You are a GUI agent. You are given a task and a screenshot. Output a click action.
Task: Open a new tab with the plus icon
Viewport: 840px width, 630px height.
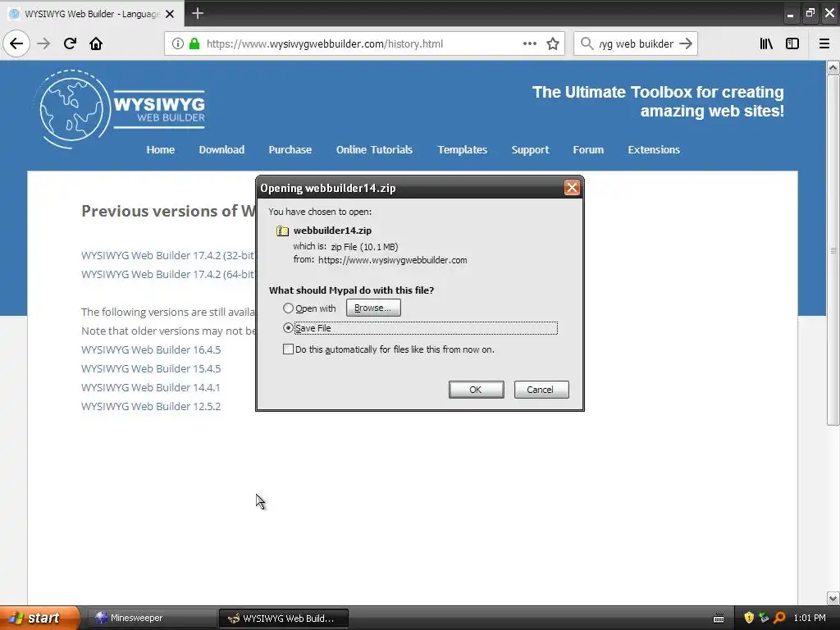pos(198,13)
